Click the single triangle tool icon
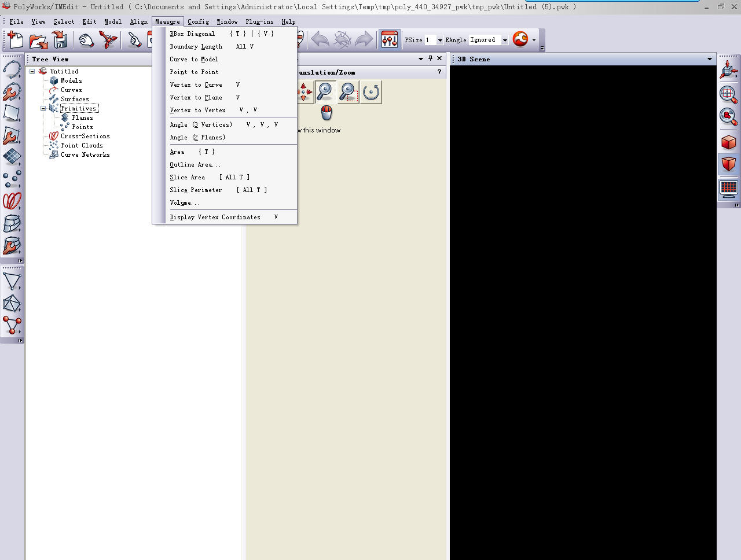This screenshot has height=560, width=741. [12, 282]
